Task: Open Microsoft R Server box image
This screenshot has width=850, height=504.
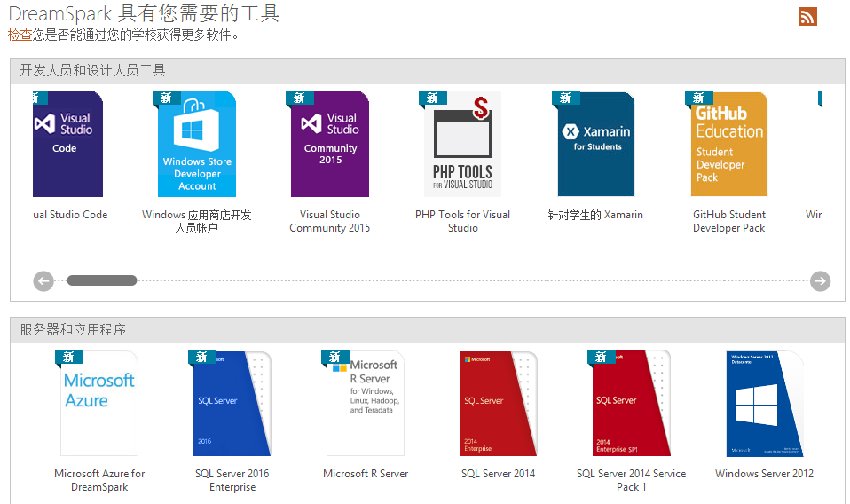Action: [x=366, y=403]
